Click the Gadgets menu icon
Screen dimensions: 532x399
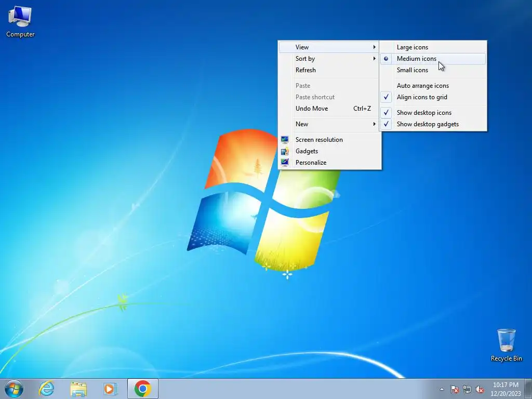coord(285,151)
